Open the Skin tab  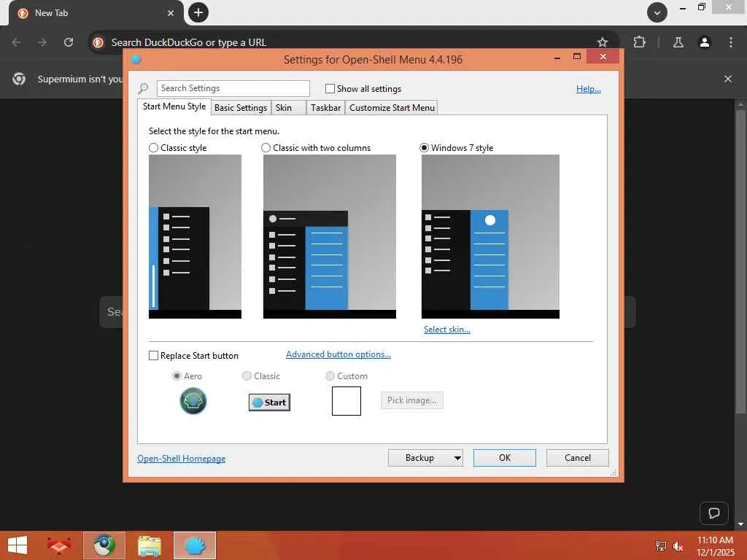click(289, 108)
